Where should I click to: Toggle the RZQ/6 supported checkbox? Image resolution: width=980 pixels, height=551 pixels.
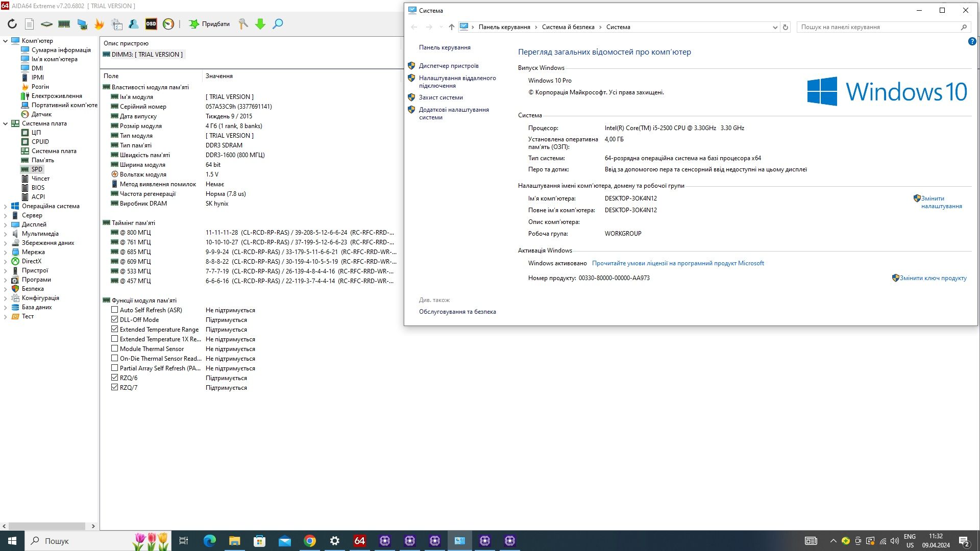point(114,378)
